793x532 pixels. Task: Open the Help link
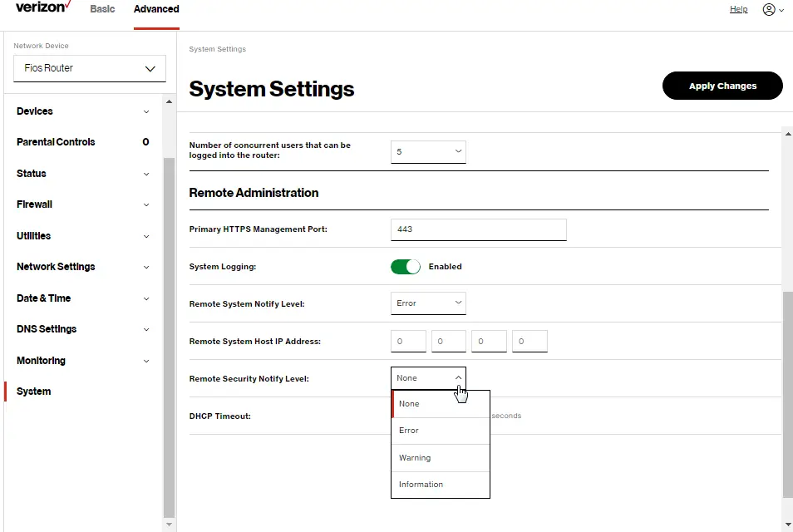point(738,9)
